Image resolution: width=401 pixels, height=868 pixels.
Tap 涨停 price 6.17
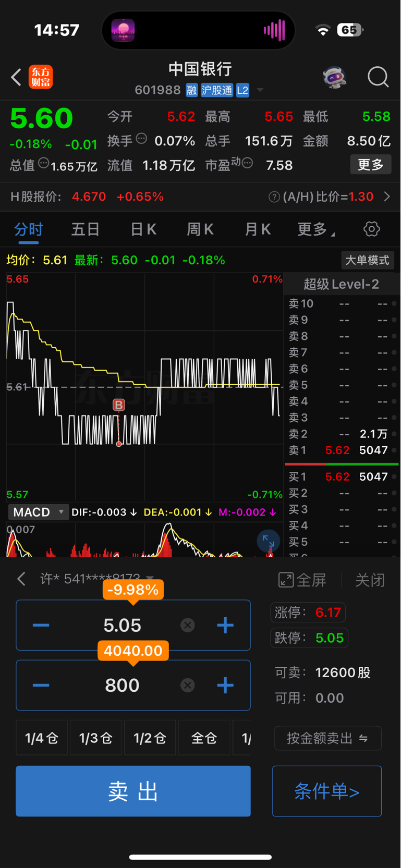tap(308, 613)
